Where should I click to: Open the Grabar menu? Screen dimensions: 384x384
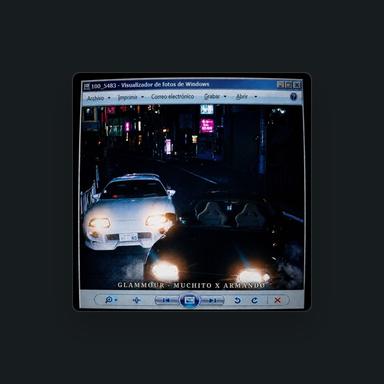pos(215,96)
